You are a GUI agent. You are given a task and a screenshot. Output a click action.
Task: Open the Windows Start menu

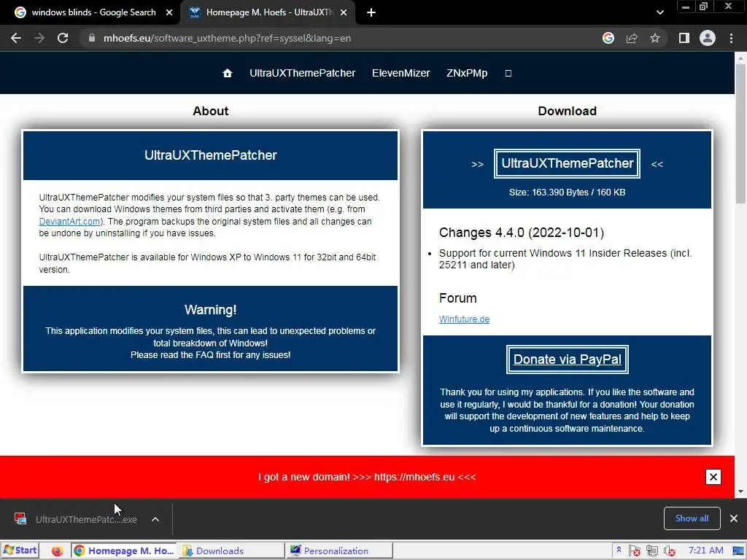point(20,551)
